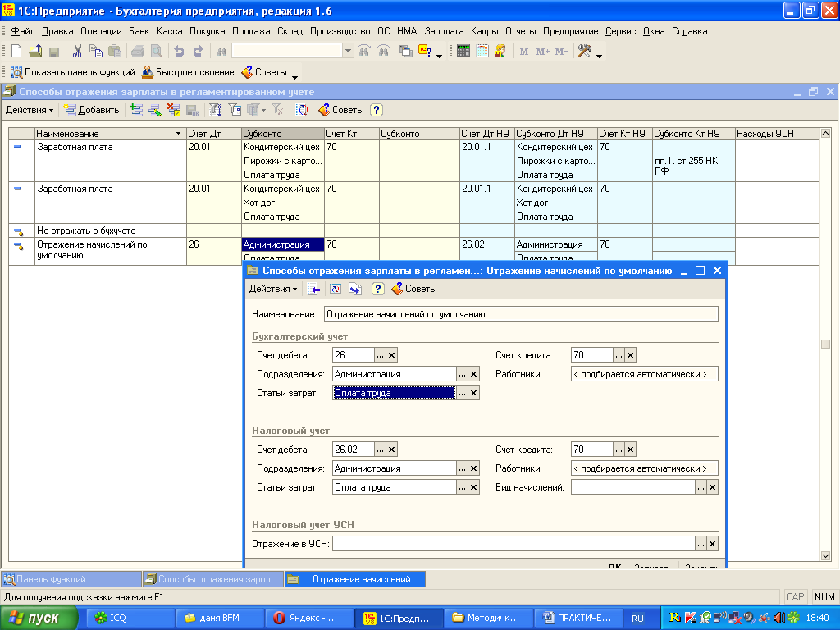Click the Save diskette icon in main toolbar
This screenshot has width=840, height=630.
(53, 52)
